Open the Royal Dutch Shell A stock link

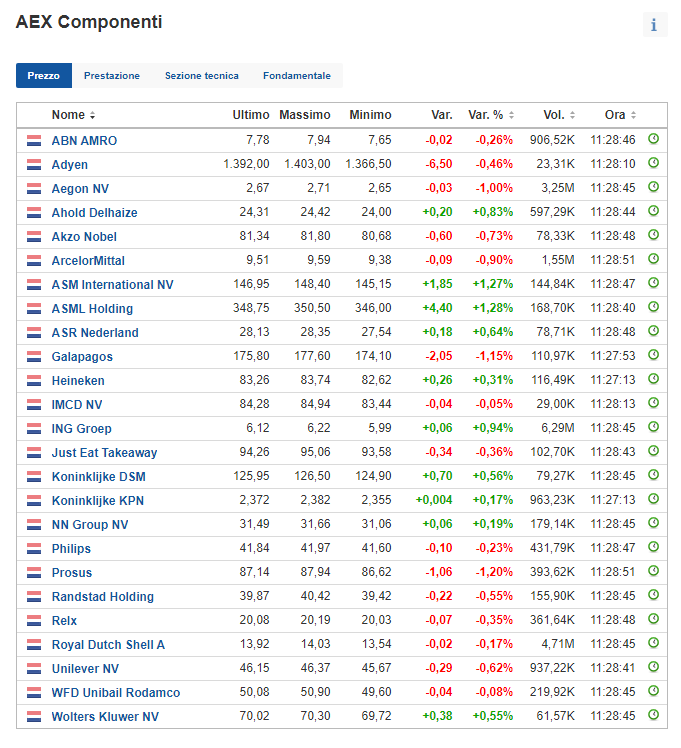(x=108, y=645)
